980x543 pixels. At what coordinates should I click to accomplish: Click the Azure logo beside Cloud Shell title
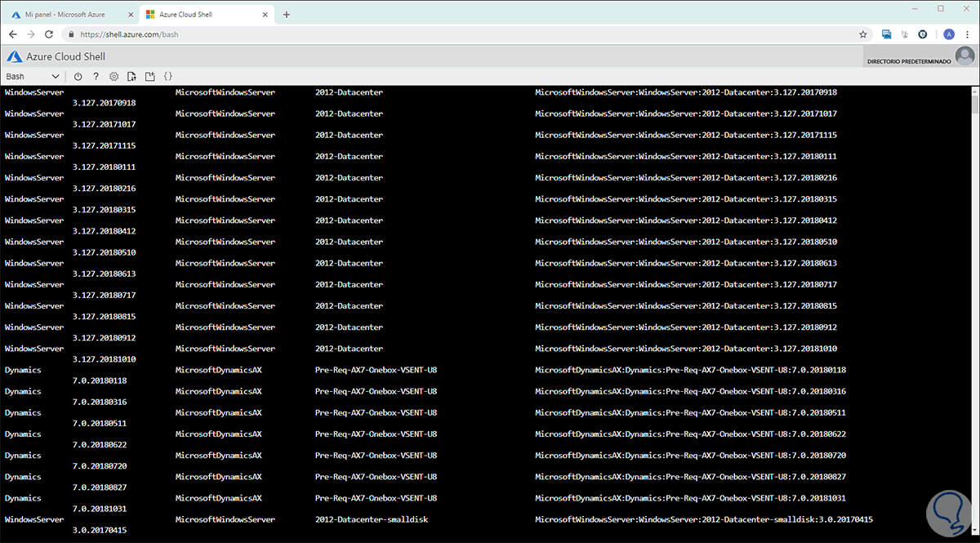point(13,56)
